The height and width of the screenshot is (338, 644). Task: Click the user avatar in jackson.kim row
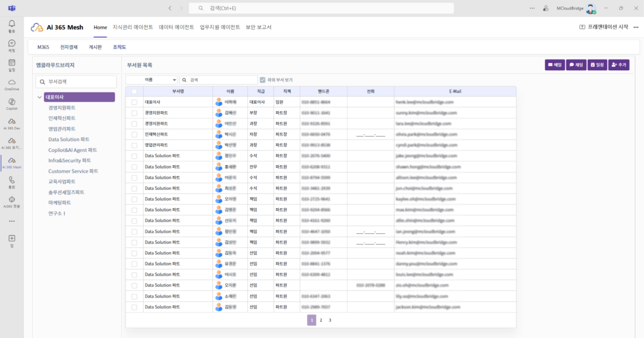218,307
